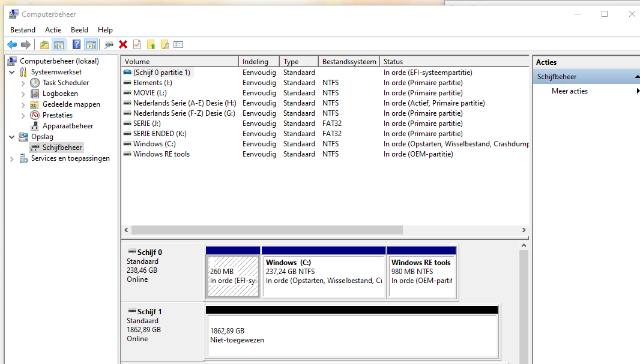The height and width of the screenshot is (364, 640).
Task: Toggle the Show/Hide Action Pane button
Action: (91, 44)
